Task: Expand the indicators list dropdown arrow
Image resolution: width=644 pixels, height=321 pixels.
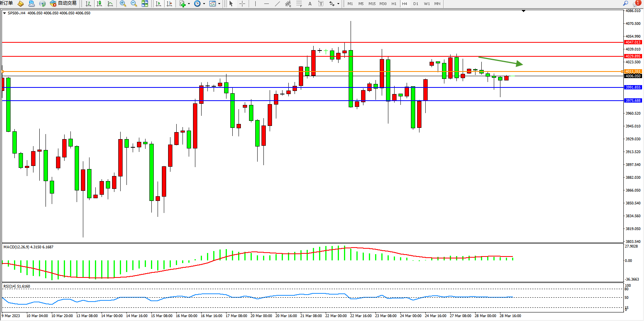Action: click(189, 4)
